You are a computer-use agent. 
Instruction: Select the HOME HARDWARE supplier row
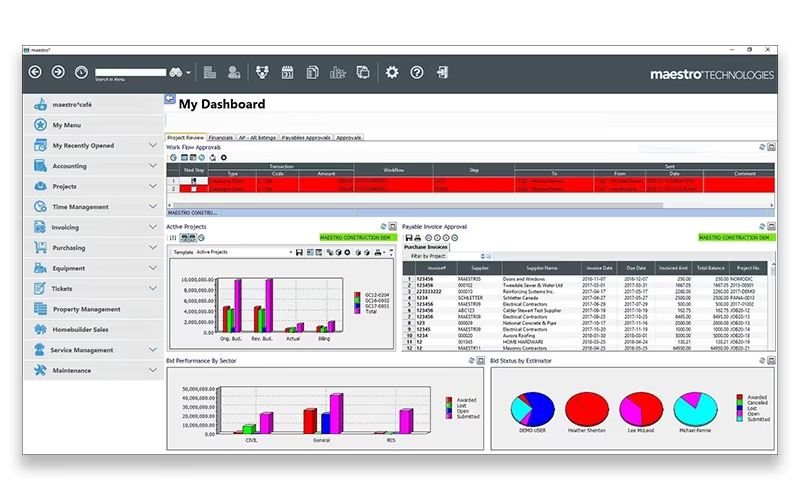tap(587, 342)
